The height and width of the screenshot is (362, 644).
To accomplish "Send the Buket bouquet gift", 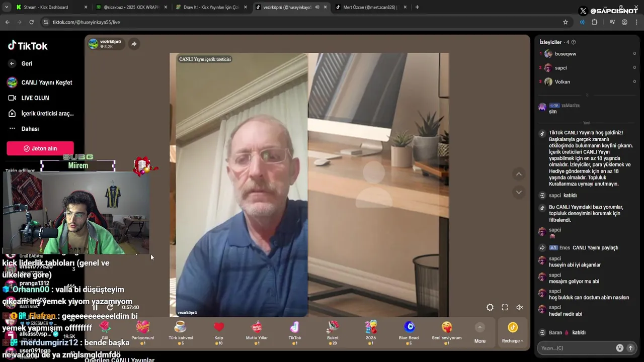I will pos(333,332).
